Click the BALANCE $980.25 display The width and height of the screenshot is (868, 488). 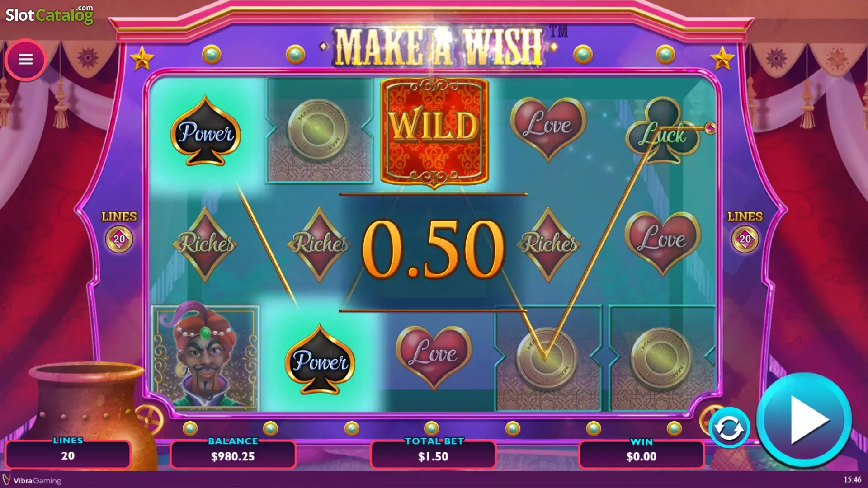coord(233,455)
